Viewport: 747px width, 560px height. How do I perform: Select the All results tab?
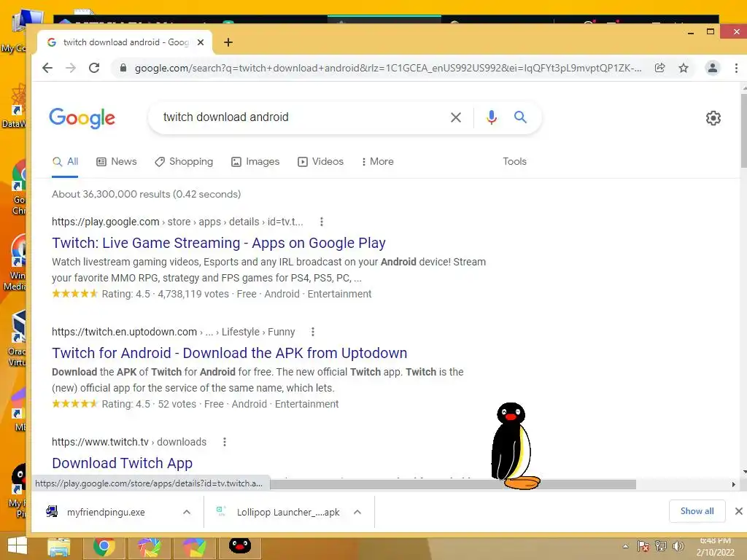coord(65,161)
